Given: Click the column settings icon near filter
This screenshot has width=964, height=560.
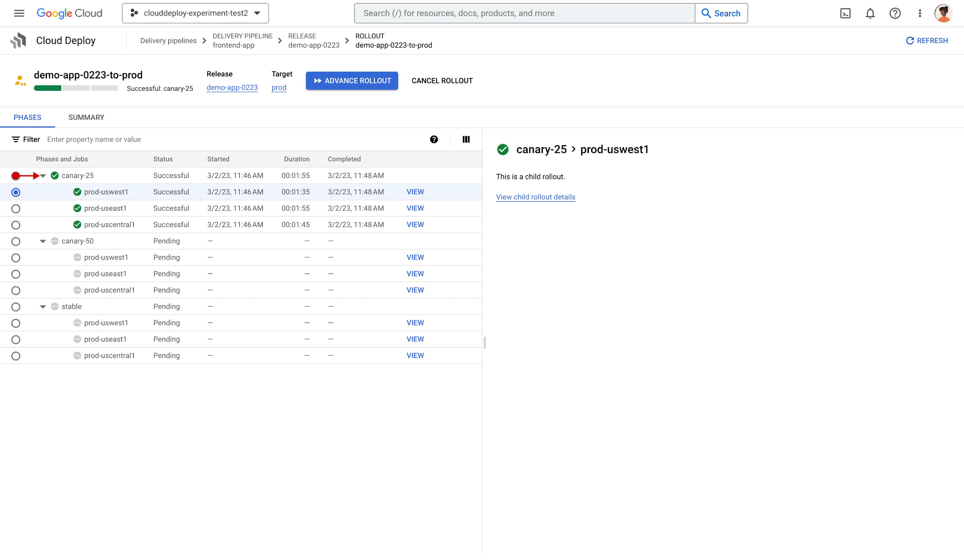Looking at the screenshot, I should [466, 139].
